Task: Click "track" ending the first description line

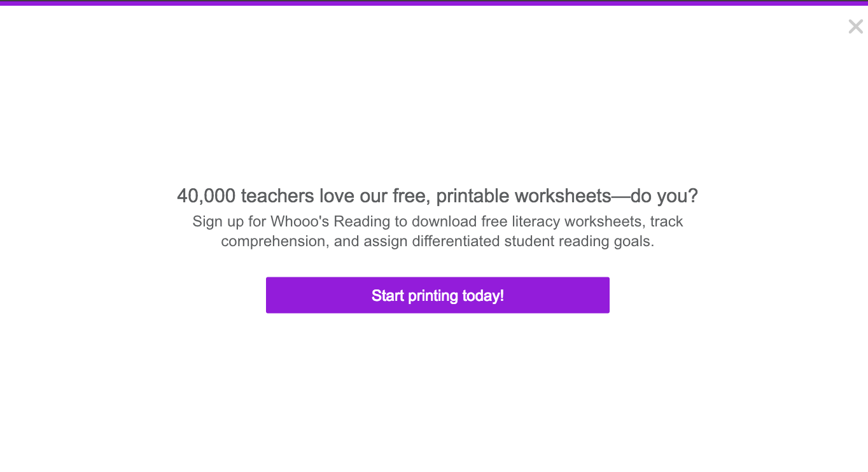Action: [666, 222]
